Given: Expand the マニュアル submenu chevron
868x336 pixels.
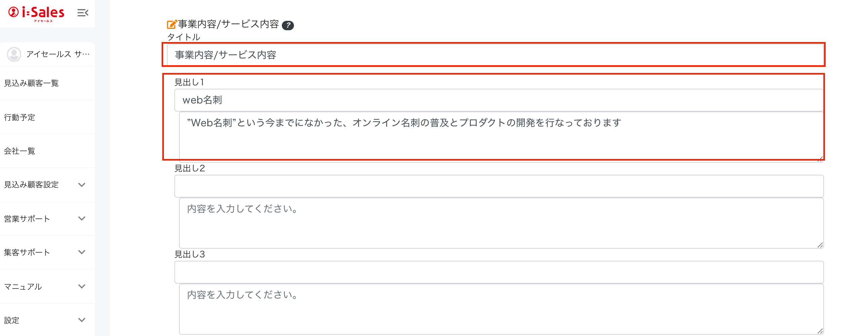Looking at the screenshot, I should click(x=82, y=287).
